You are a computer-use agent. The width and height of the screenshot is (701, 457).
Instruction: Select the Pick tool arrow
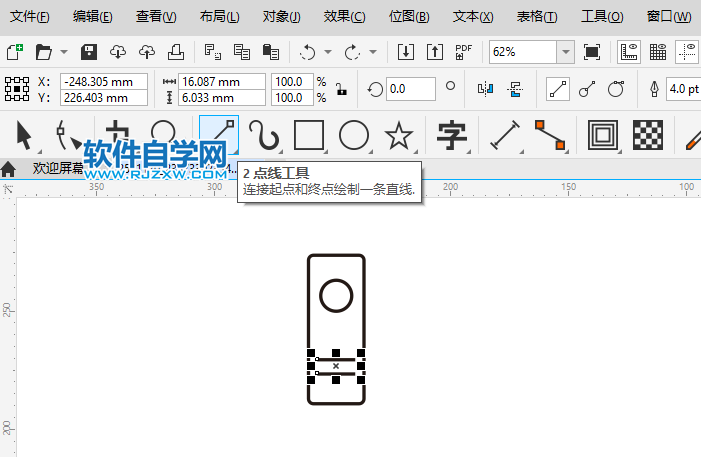(24, 135)
